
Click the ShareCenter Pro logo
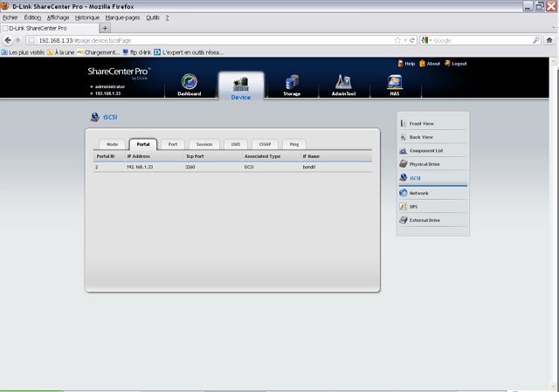click(119, 72)
